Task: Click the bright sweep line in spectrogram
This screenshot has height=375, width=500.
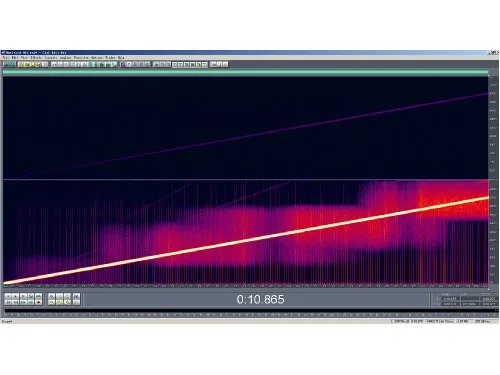Action: (246, 240)
